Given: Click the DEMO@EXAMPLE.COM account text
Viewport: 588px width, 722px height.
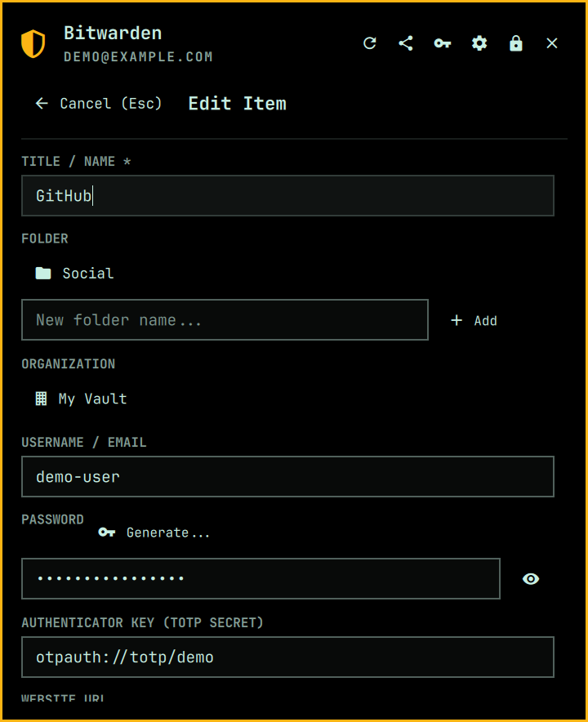Looking at the screenshot, I should point(138,57).
